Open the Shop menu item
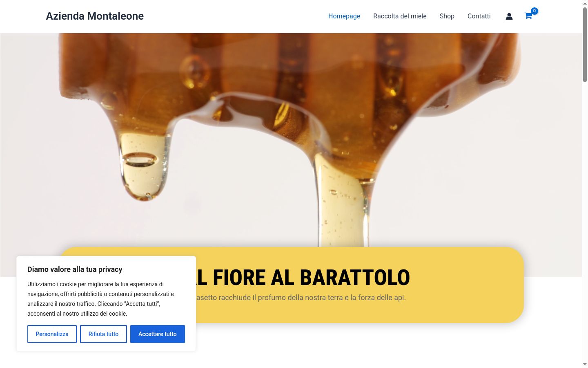 (x=447, y=16)
